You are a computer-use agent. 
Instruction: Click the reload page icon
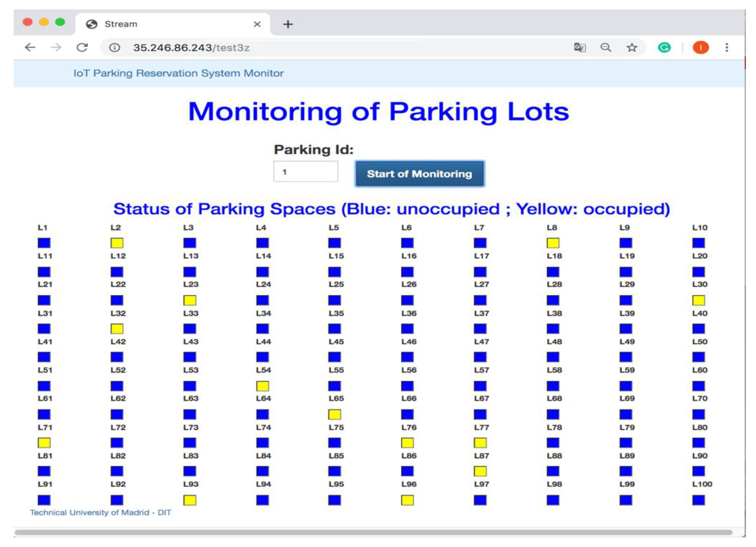82,47
